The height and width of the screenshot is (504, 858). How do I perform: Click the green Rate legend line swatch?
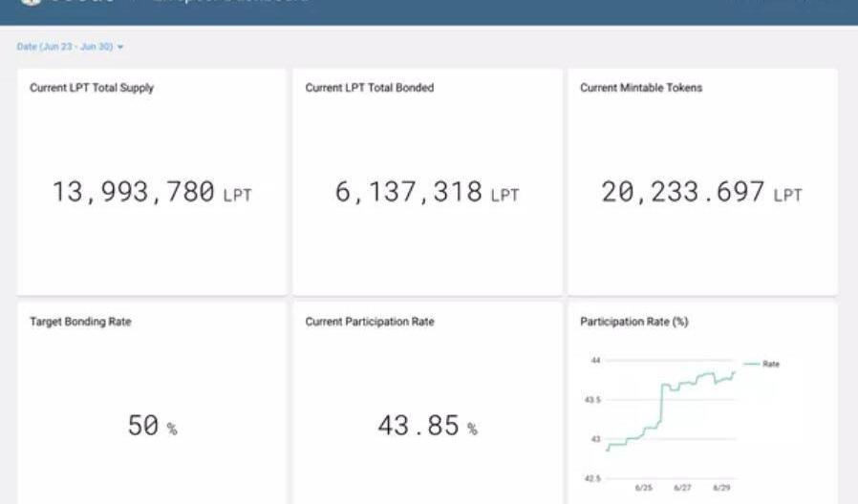(751, 364)
